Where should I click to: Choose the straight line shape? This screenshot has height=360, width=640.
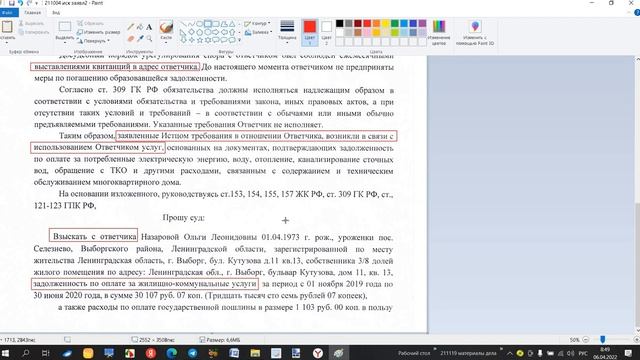tap(183, 24)
